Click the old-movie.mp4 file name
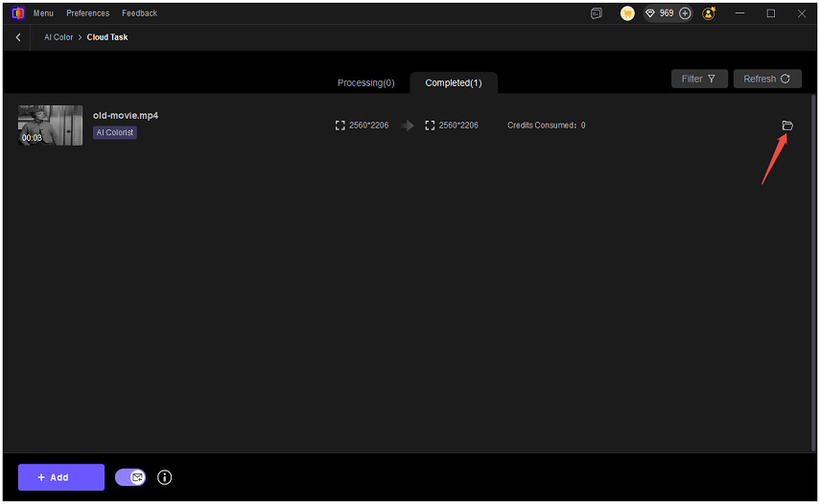 tap(126, 115)
